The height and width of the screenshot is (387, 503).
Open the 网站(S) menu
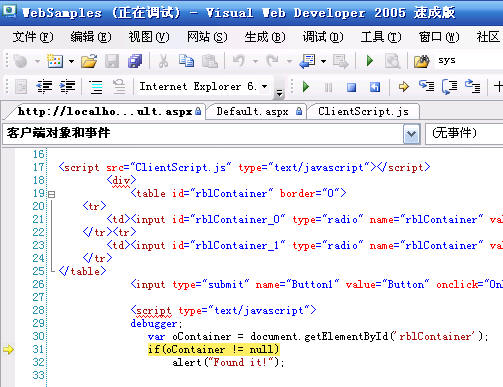point(207,37)
